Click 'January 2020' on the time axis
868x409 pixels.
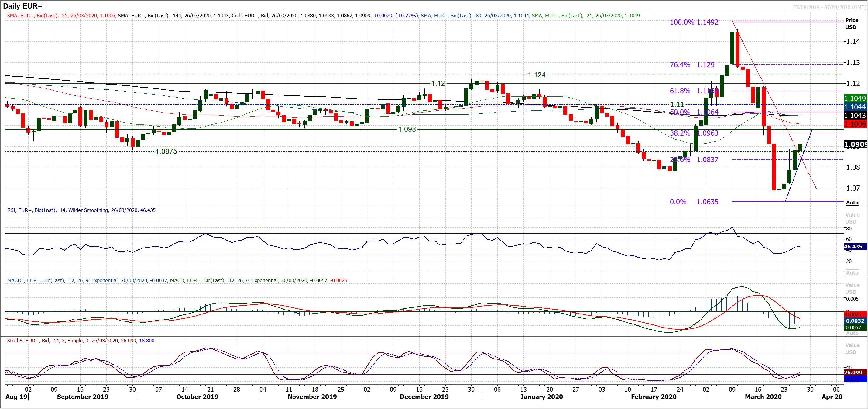[541, 397]
